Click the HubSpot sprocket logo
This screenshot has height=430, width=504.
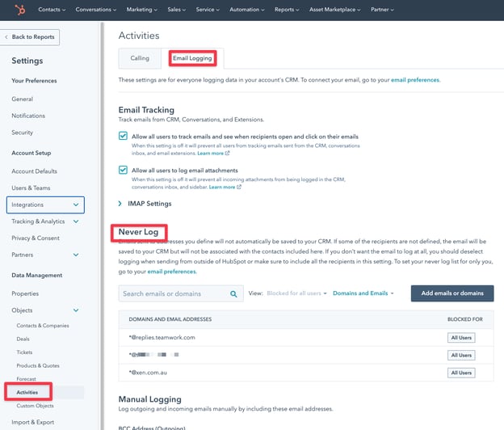(x=14, y=10)
